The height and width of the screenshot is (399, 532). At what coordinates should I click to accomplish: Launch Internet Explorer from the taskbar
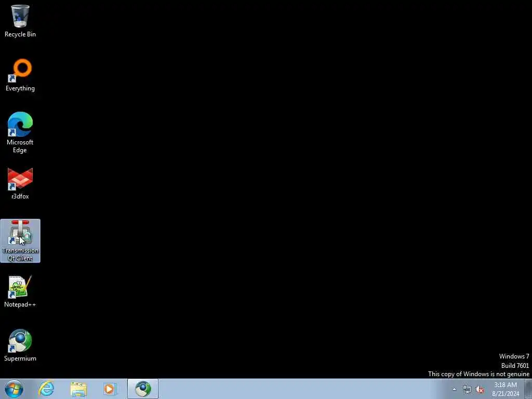point(46,389)
